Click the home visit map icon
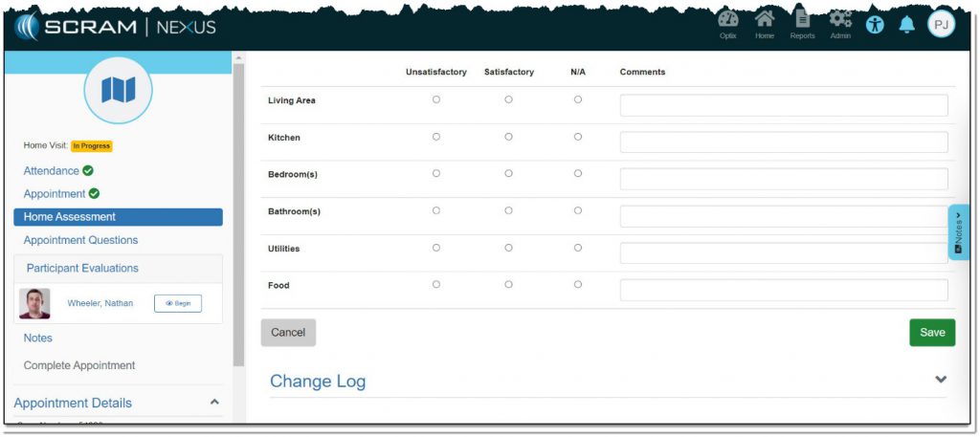 (x=118, y=90)
